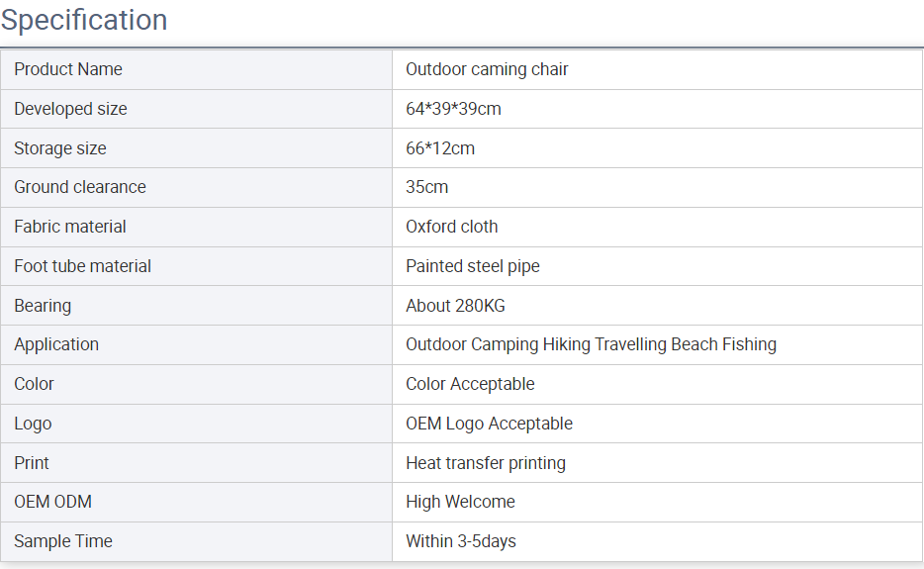Click the 35cm clearance value
This screenshot has height=569, width=924.
pyautogui.click(x=426, y=187)
